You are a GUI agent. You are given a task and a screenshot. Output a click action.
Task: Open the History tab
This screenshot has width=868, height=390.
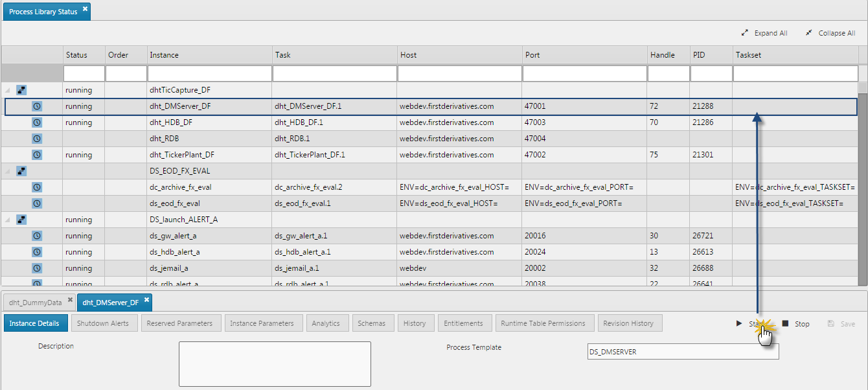415,323
